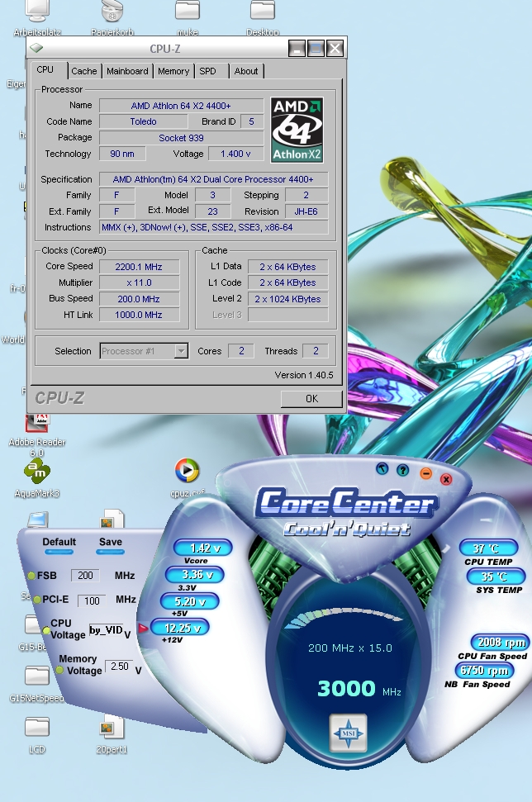Click the AMD Athlon 64 X2 logo

pos(297,130)
